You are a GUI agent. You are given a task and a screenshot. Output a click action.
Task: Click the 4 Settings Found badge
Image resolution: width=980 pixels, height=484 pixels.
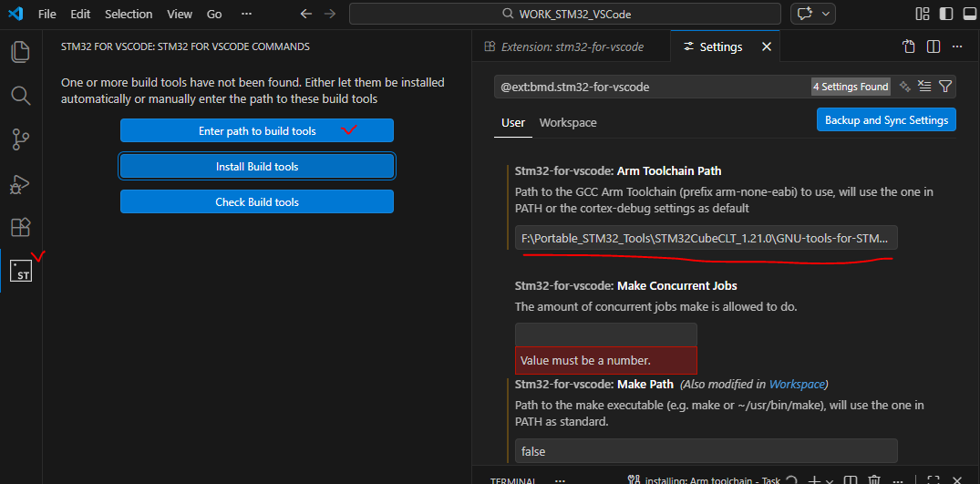[x=851, y=87]
